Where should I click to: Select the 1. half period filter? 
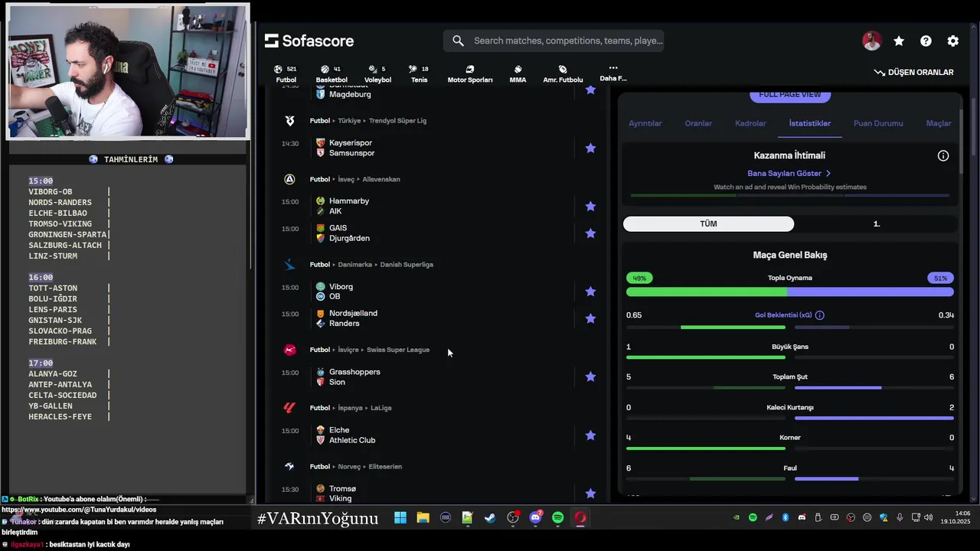click(877, 224)
